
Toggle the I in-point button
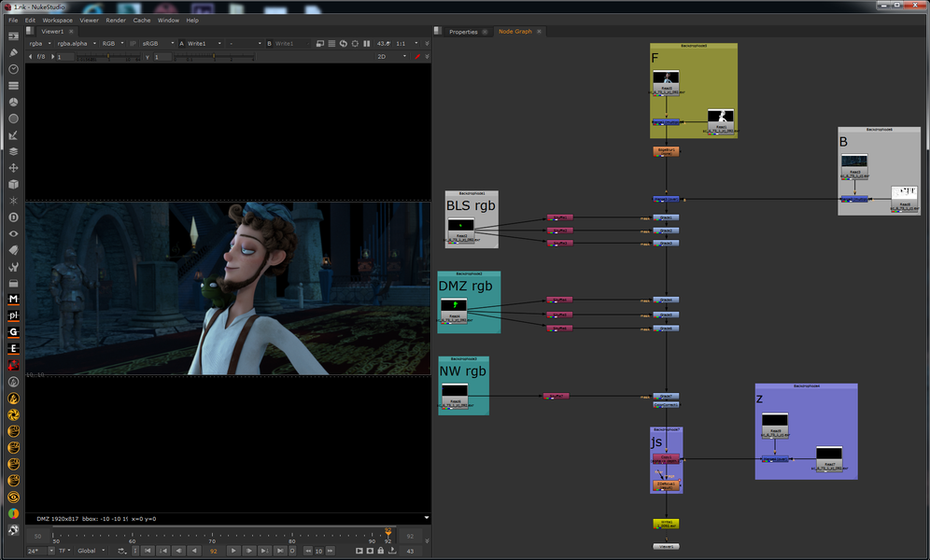point(135,551)
